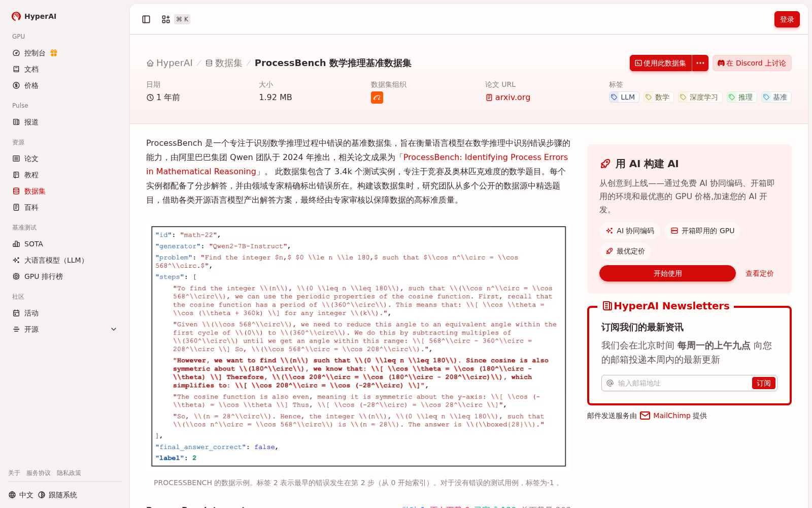Click the 数学 tag
Screen dimensions: 812x508
coord(658,97)
